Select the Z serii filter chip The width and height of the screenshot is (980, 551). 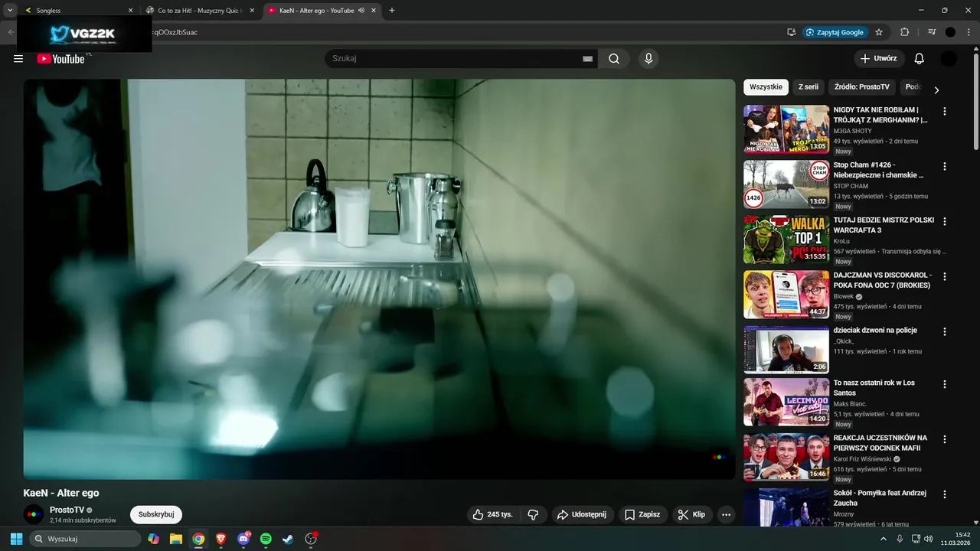pos(808,87)
